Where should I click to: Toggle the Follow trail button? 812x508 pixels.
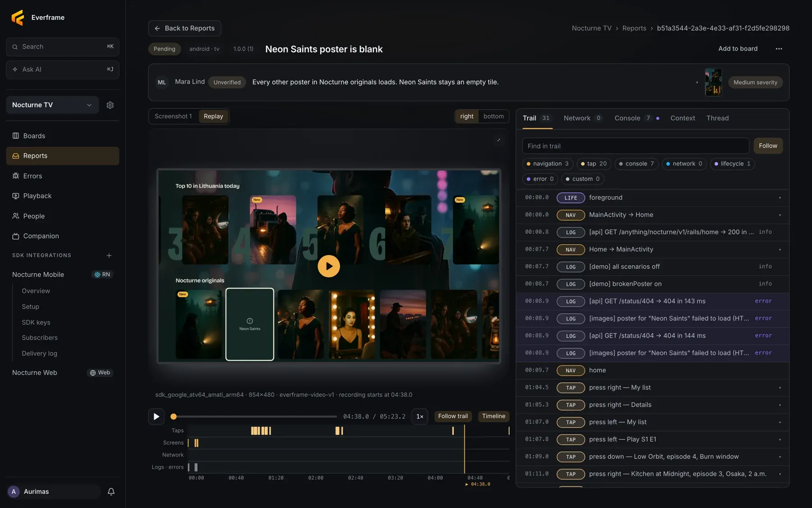point(453,416)
